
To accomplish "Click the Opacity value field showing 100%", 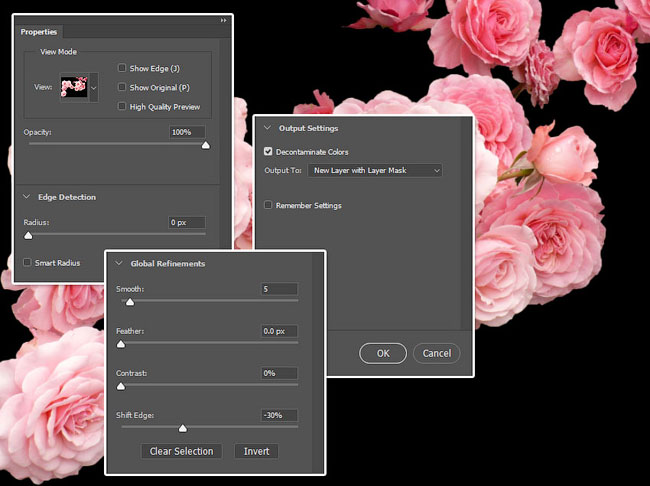I will pos(187,132).
